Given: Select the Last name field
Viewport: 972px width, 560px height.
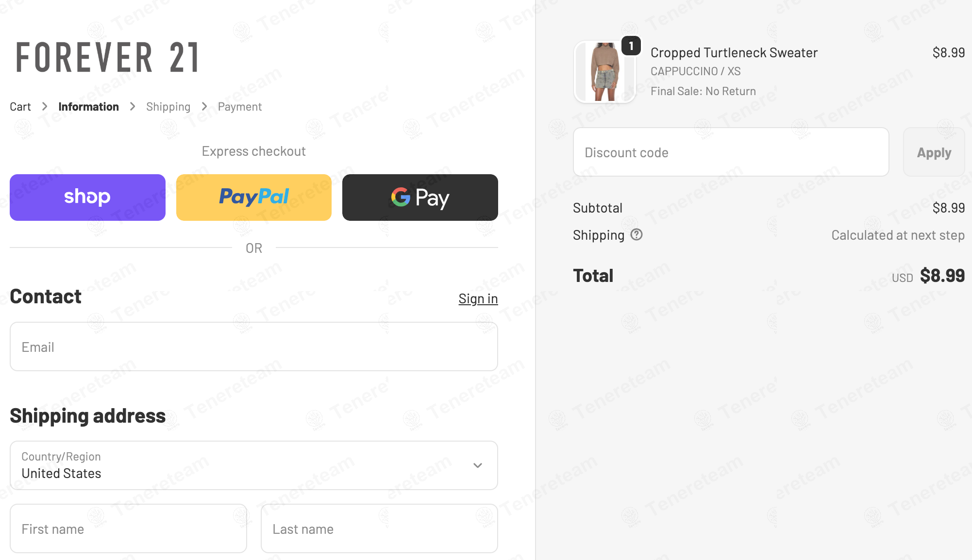Looking at the screenshot, I should pyautogui.click(x=379, y=529).
